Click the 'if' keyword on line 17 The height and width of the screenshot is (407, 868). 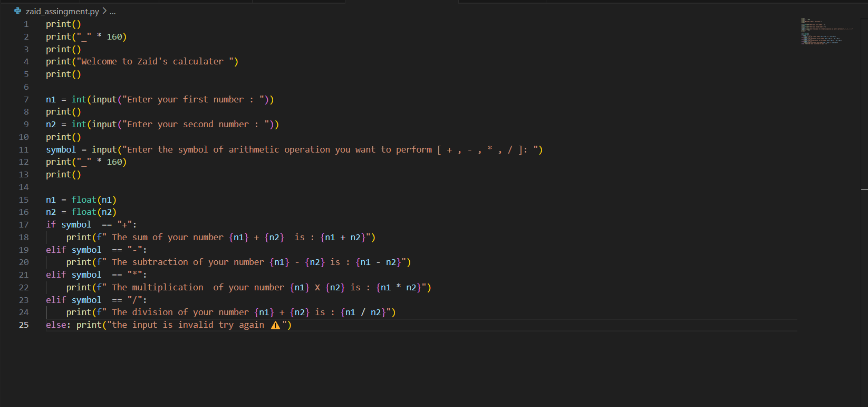tap(51, 225)
